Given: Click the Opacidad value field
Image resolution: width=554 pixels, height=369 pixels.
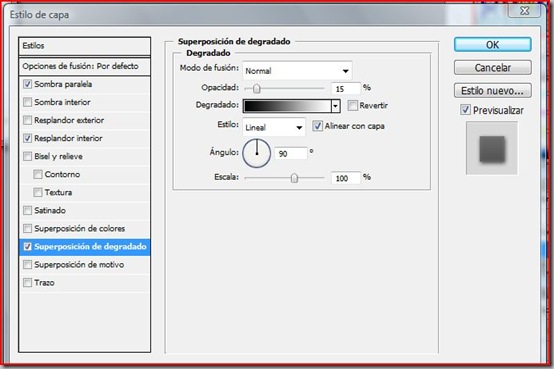Looking at the screenshot, I should pyautogui.click(x=346, y=89).
